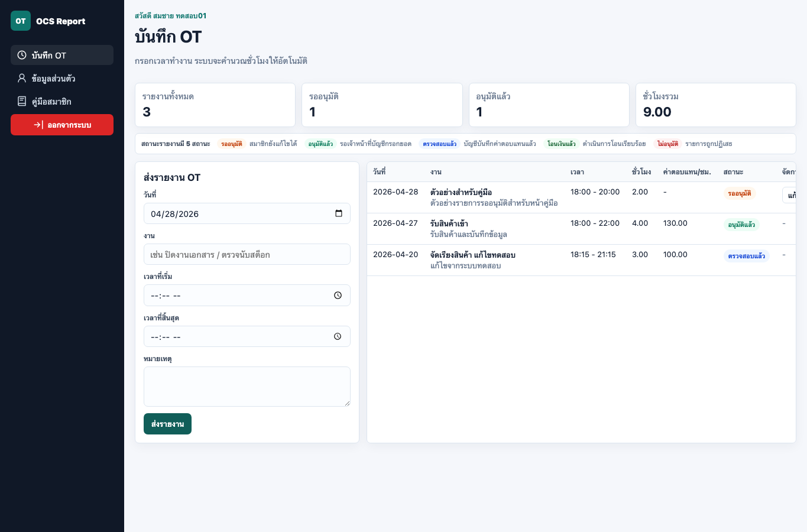The width and height of the screenshot is (807, 532).
Task: Click the รออนุมัติ status badge in table
Action: 740,193
